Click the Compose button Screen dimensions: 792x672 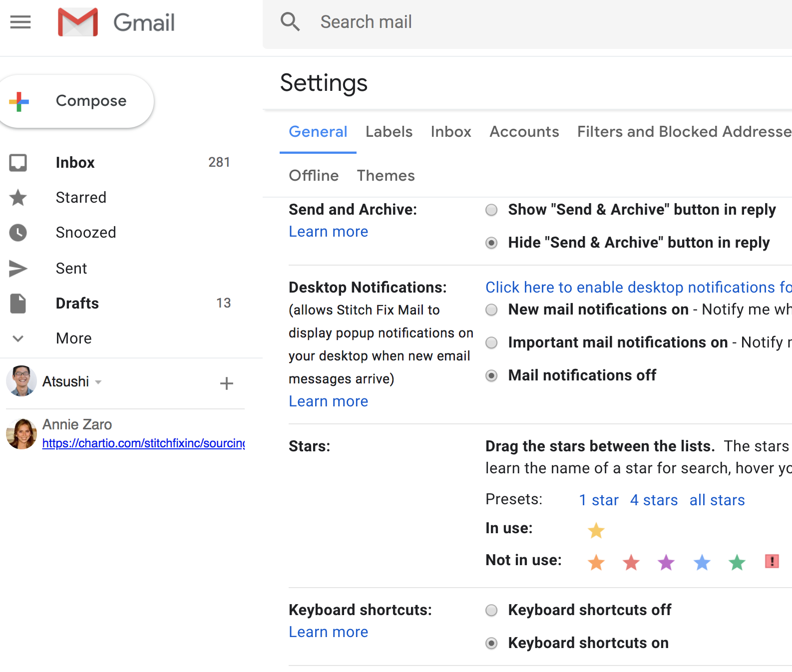point(77,101)
